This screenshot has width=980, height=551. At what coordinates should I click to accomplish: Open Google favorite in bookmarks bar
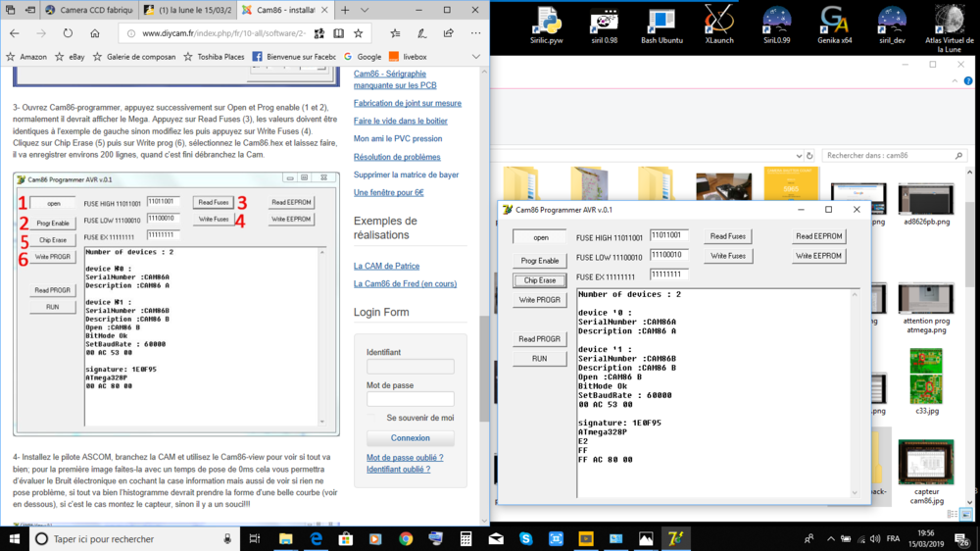tap(362, 56)
